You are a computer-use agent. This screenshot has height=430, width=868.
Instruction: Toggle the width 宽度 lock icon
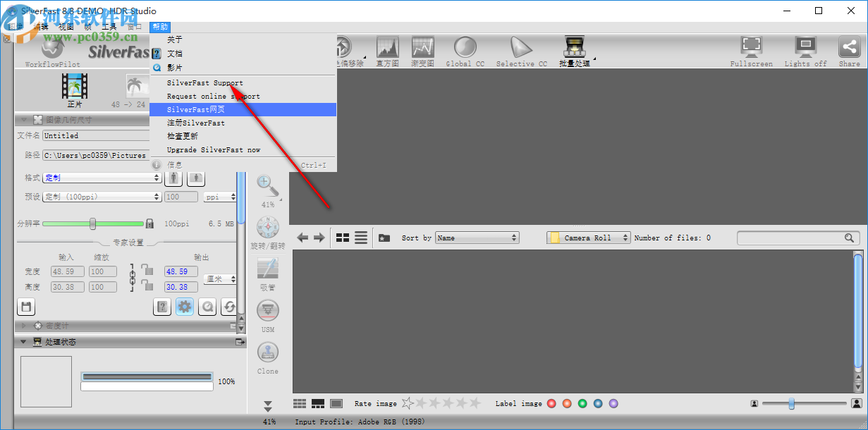pos(147,269)
